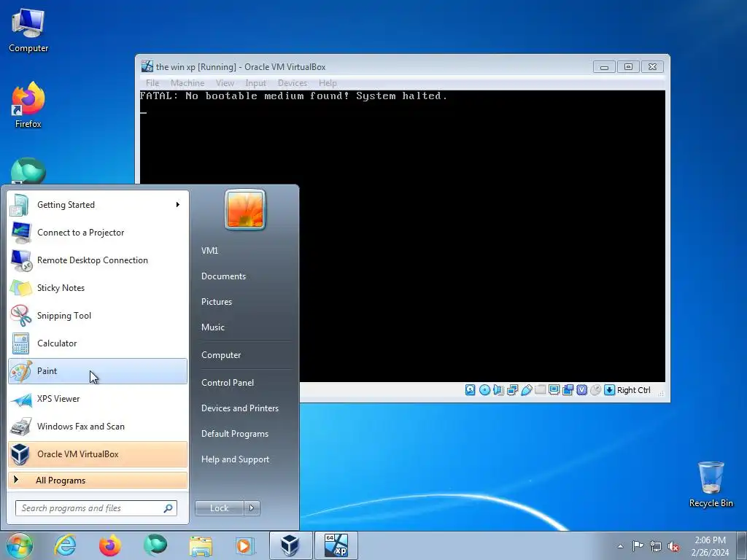Open the shutdown options arrow next to Lock

coord(252,508)
